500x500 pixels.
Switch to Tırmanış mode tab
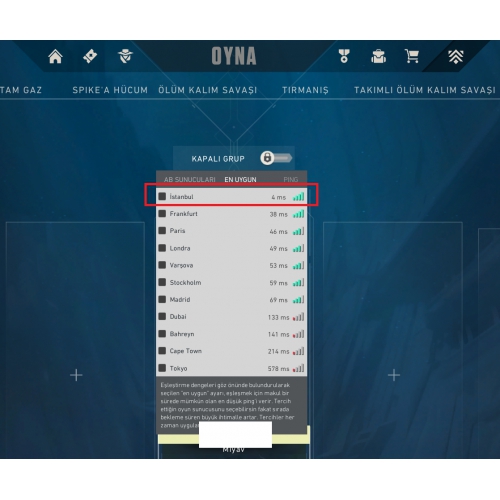point(305,90)
